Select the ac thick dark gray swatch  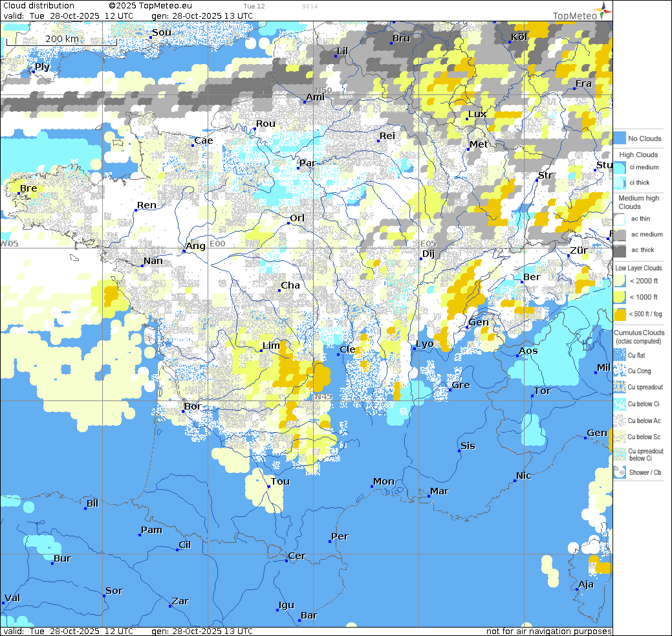[x=619, y=250]
